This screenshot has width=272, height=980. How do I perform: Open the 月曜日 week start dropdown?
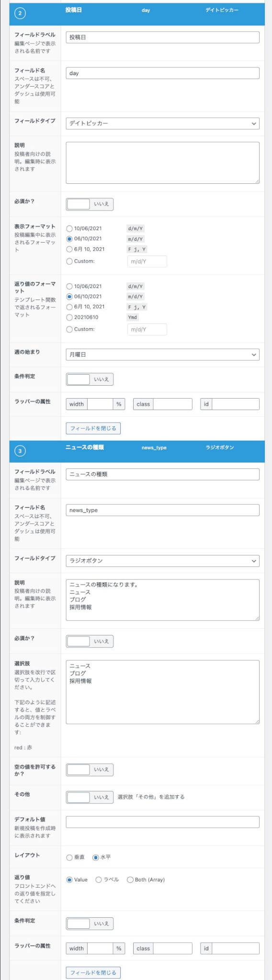tap(162, 355)
